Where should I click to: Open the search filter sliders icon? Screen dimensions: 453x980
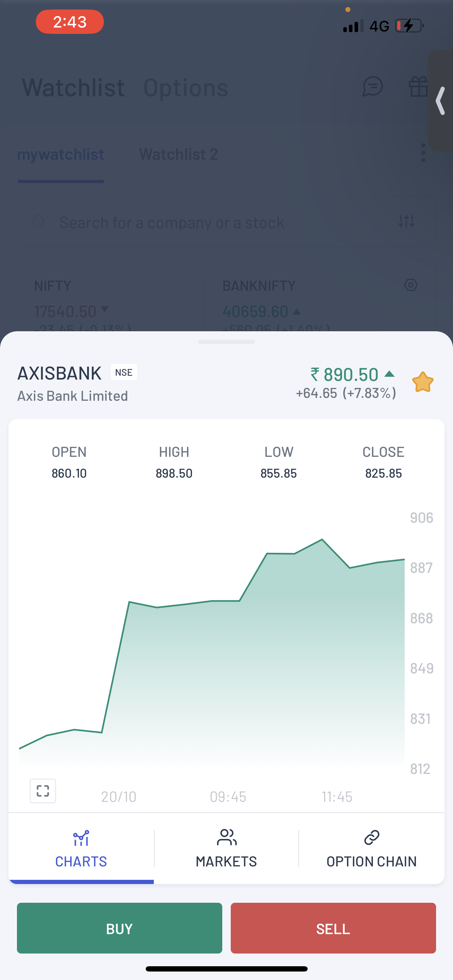click(406, 221)
